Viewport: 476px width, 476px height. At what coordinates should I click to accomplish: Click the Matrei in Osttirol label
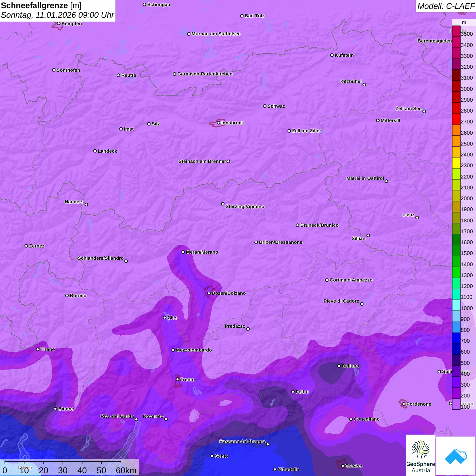click(x=365, y=178)
